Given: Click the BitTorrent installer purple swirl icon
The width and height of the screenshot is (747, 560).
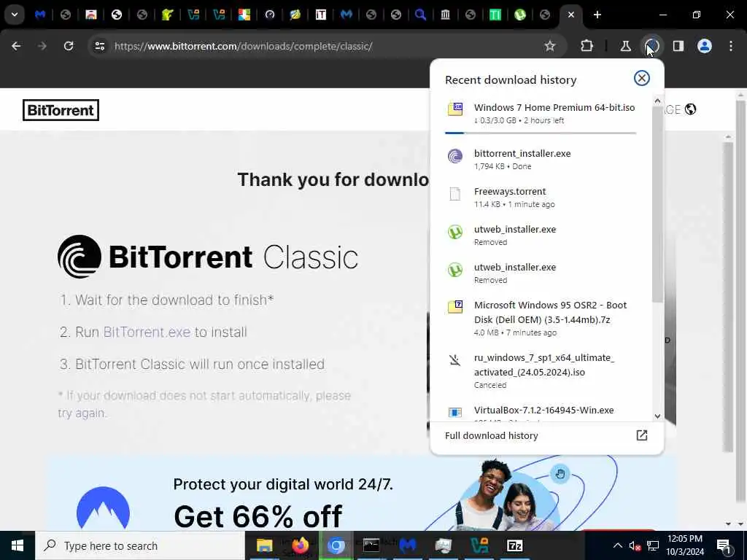Looking at the screenshot, I should click(x=455, y=156).
